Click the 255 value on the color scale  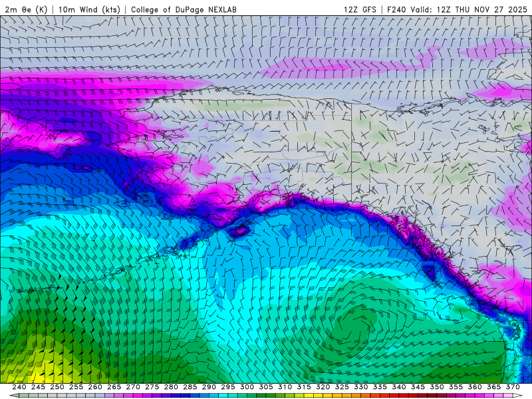(x=76, y=387)
